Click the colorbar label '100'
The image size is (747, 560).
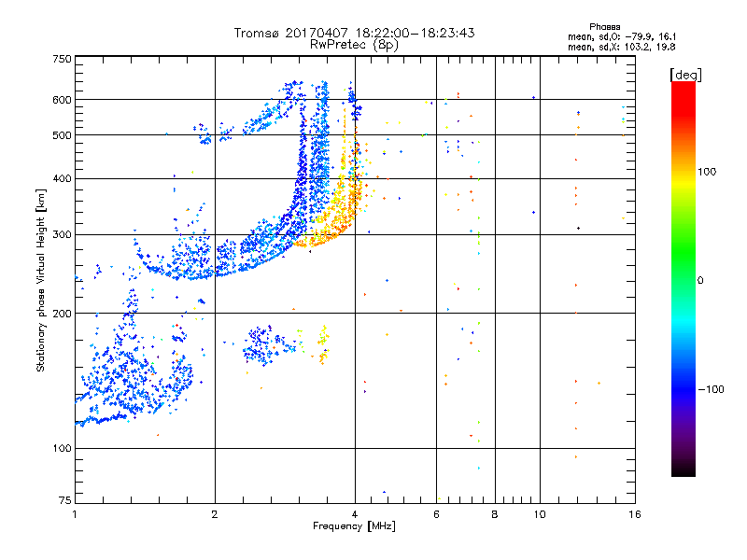(x=707, y=172)
